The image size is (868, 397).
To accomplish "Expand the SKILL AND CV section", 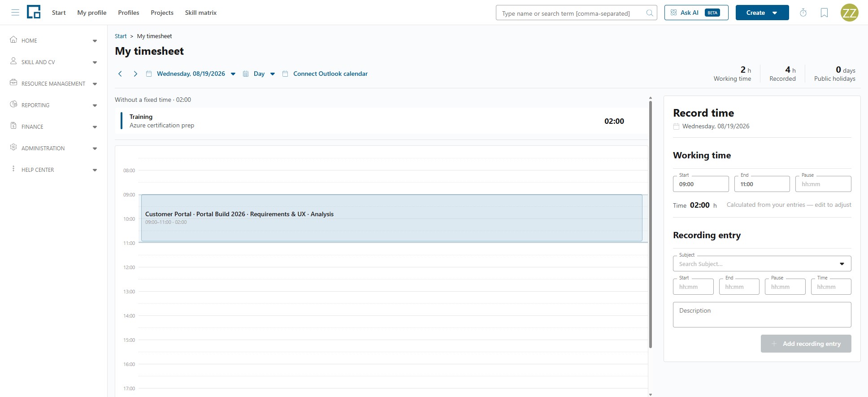I will [x=95, y=62].
